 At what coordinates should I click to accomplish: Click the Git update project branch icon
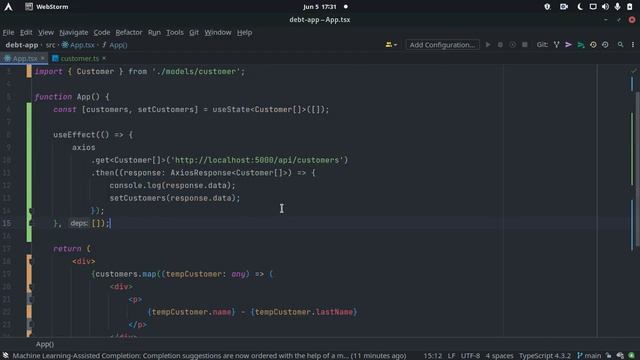(556, 44)
